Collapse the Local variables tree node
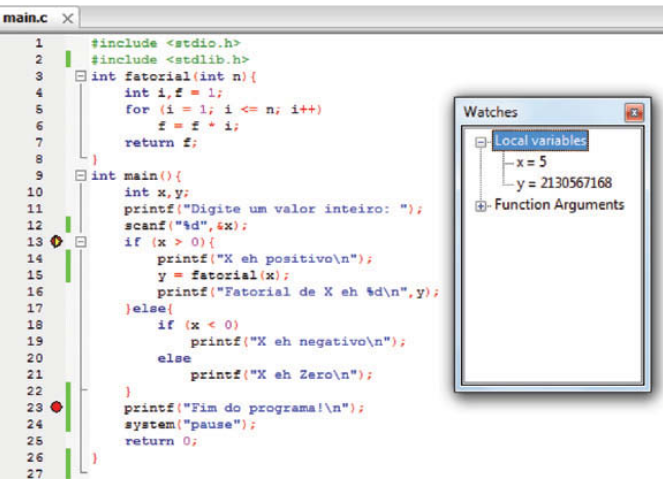This screenshot has height=481, width=663. 481,142
